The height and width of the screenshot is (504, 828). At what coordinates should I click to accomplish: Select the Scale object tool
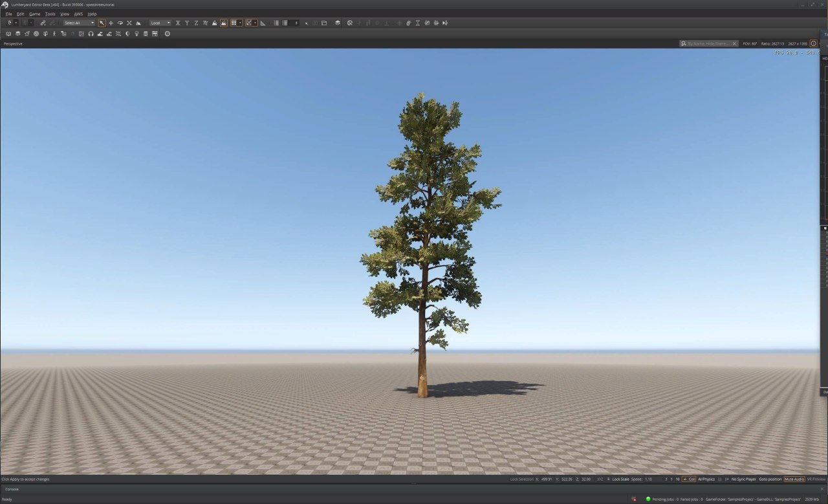click(129, 23)
